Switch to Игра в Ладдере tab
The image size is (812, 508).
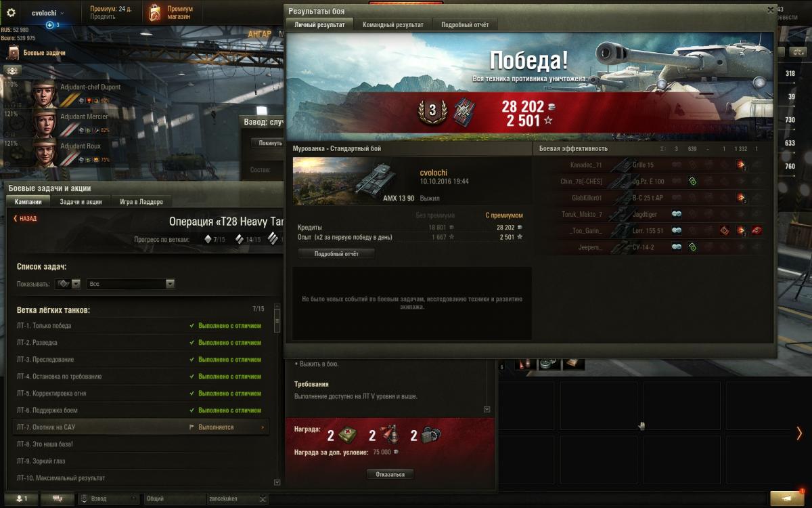141,202
